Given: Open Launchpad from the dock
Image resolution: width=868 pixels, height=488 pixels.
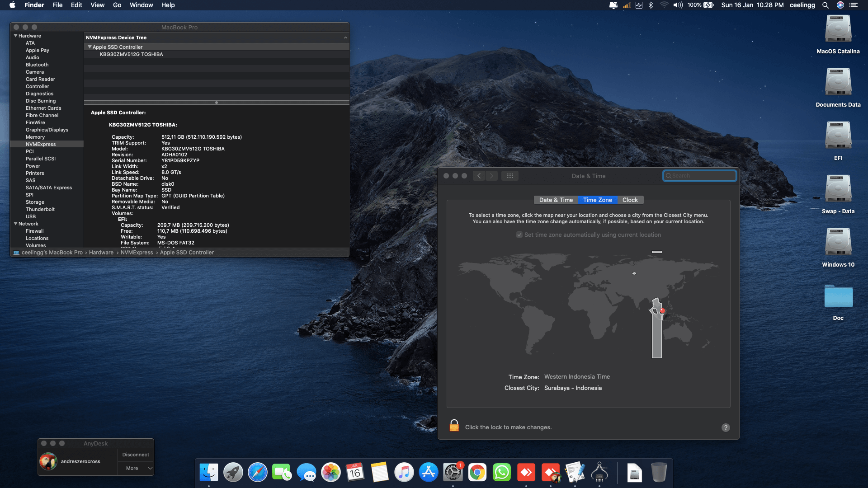Looking at the screenshot, I should coord(233,473).
